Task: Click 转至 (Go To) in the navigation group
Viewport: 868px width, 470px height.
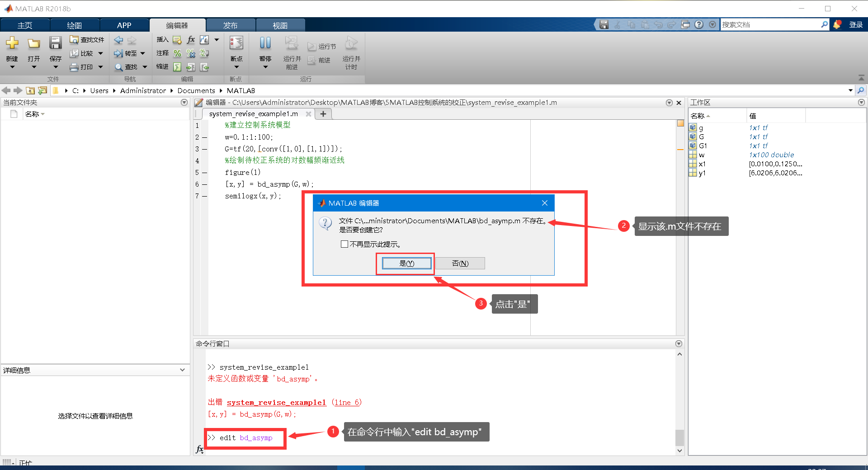Action: [126, 53]
